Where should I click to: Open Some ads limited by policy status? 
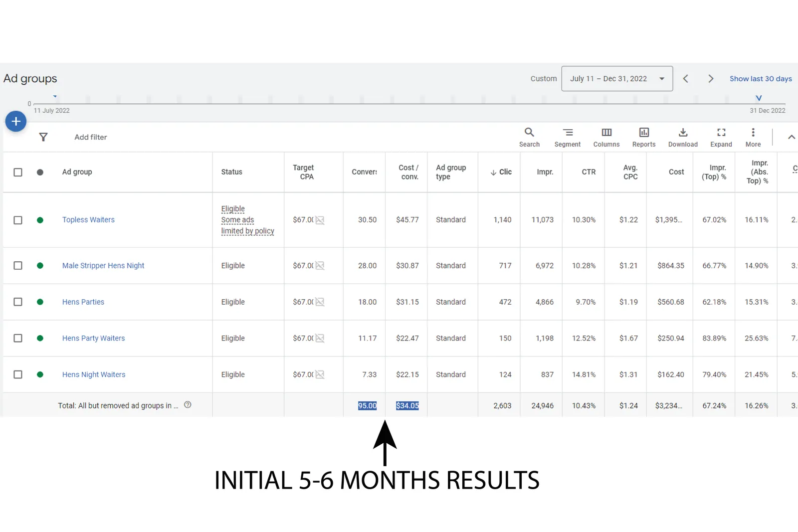(x=247, y=225)
